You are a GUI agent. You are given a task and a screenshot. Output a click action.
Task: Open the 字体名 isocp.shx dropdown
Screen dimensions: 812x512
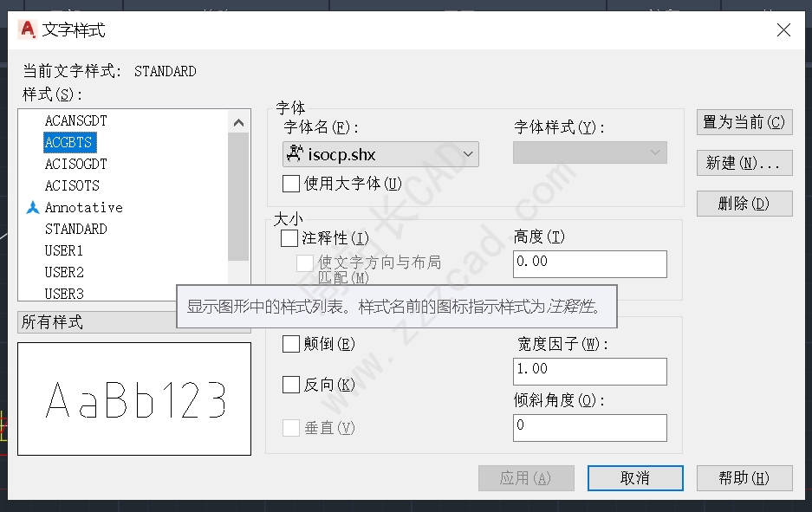(380, 154)
